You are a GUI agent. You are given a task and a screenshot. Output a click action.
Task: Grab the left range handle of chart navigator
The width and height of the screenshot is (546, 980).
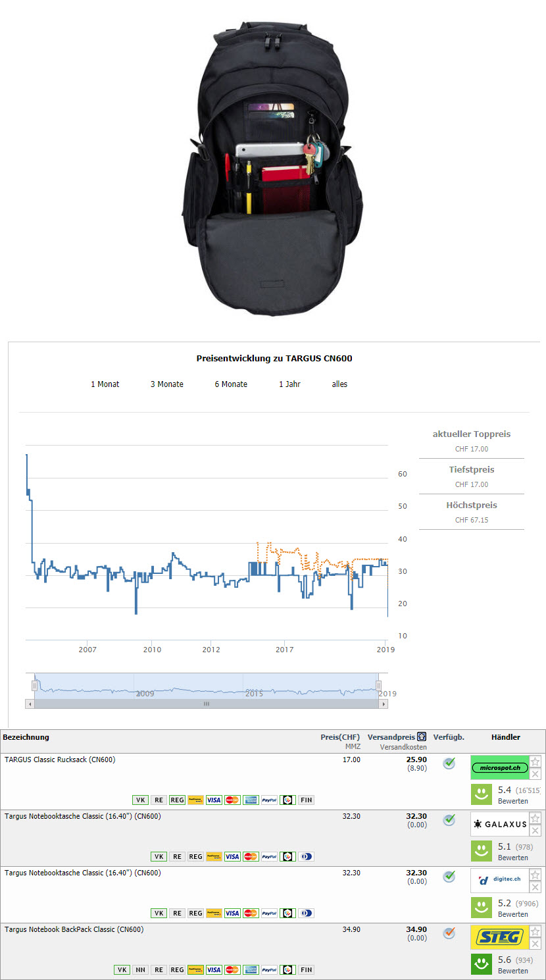[x=35, y=686]
